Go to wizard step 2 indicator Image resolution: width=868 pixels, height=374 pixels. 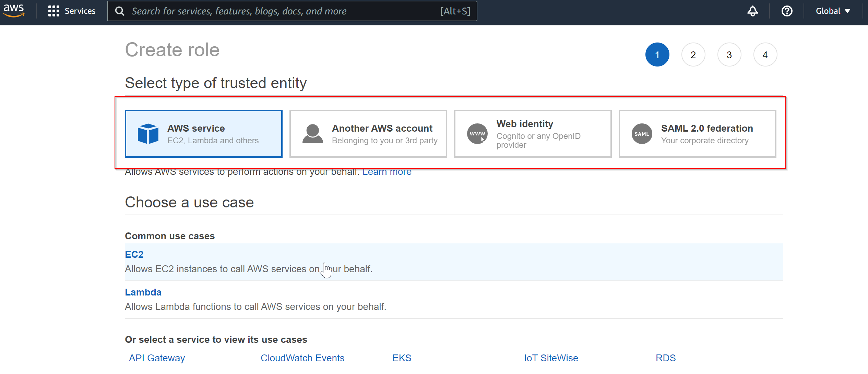pos(693,55)
